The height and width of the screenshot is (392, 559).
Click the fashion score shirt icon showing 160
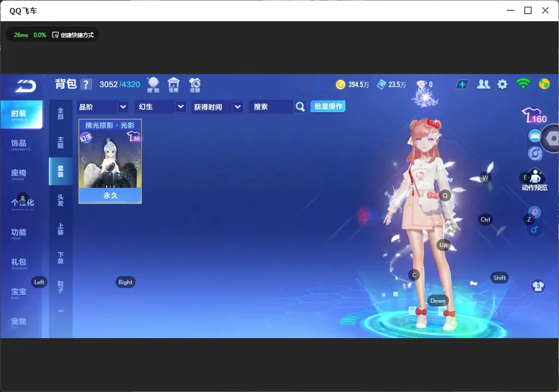[x=534, y=116]
